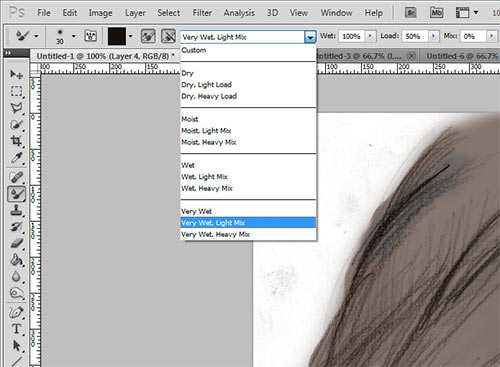Image resolution: width=500 pixels, height=367 pixels.
Task: Click the View Extras icon
Action: [462, 13]
